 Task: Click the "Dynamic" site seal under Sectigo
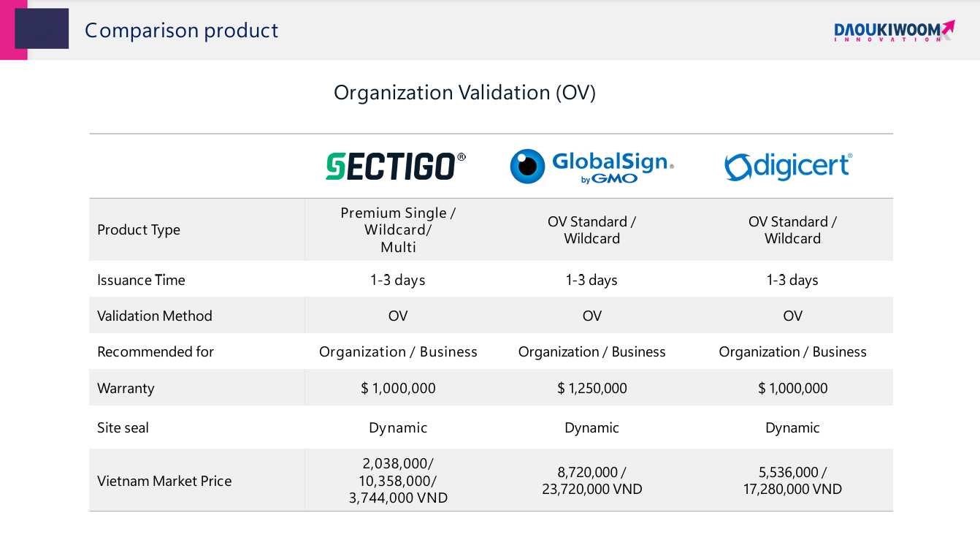pyautogui.click(x=398, y=427)
